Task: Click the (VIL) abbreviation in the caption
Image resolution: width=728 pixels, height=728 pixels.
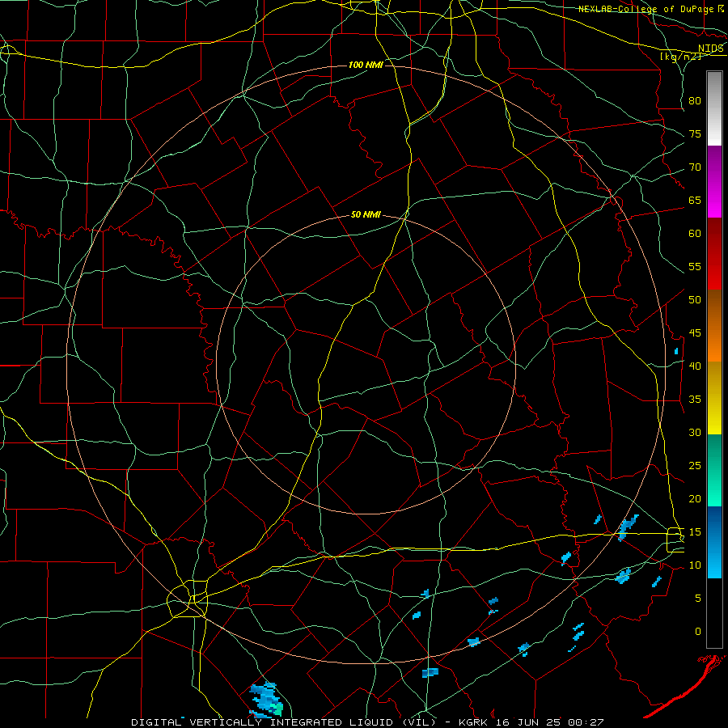Action: click(419, 722)
